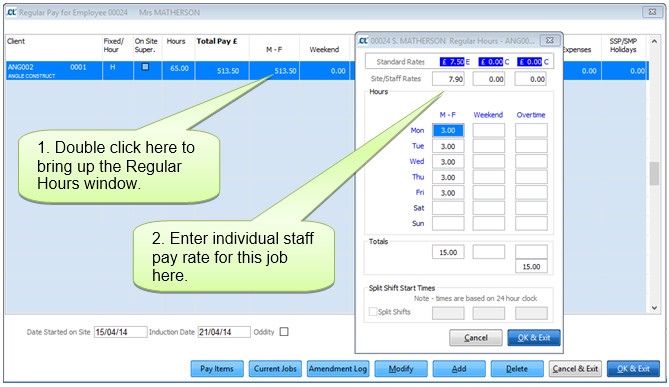Click the scroll down arrow of the grid
The width and height of the screenshot is (669, 387).
pos(654,308)
